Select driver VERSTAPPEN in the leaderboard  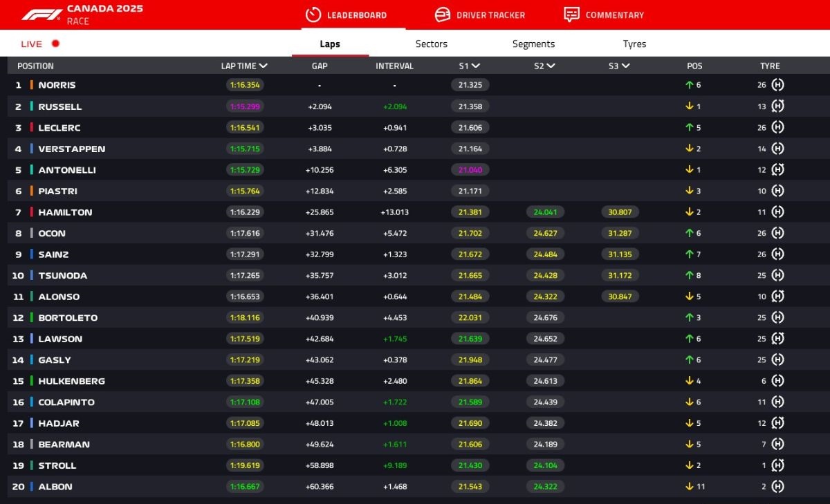pos(71,149)
